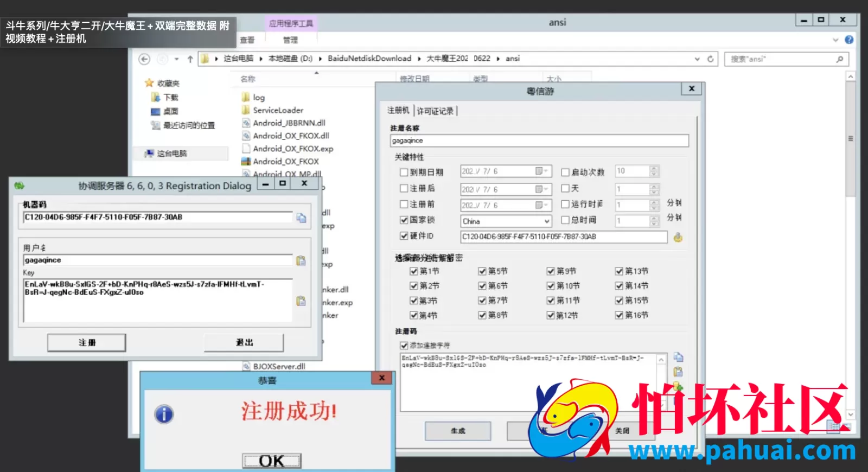Paste icon beside registration code box
This screenshot has height=472, width=868.
(678, 372)
